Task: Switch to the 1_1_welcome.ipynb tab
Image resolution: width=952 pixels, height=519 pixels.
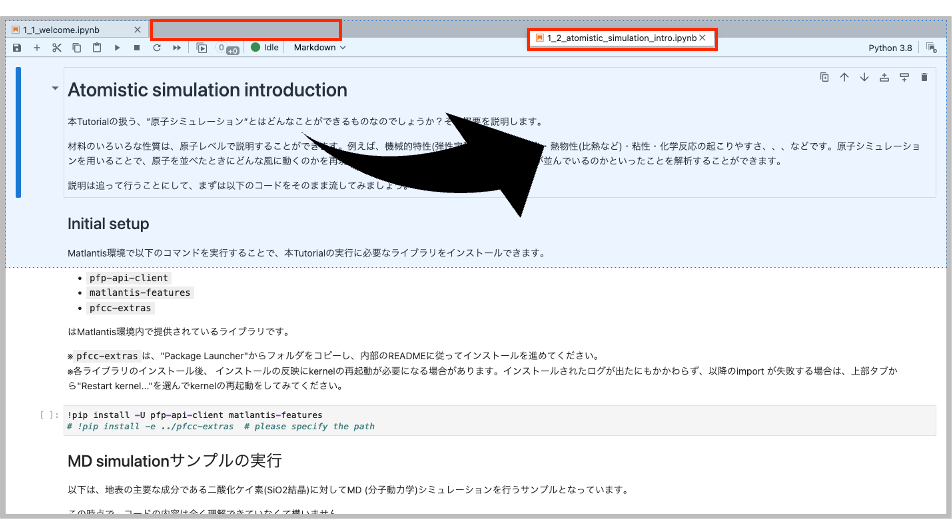Action: 61,29
